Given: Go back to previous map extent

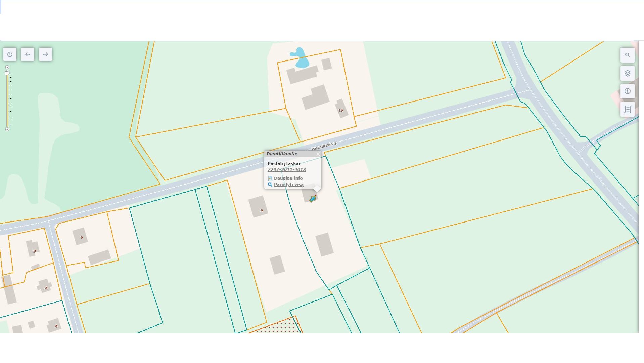Looking at the screenshot, I should click(28, 54).
